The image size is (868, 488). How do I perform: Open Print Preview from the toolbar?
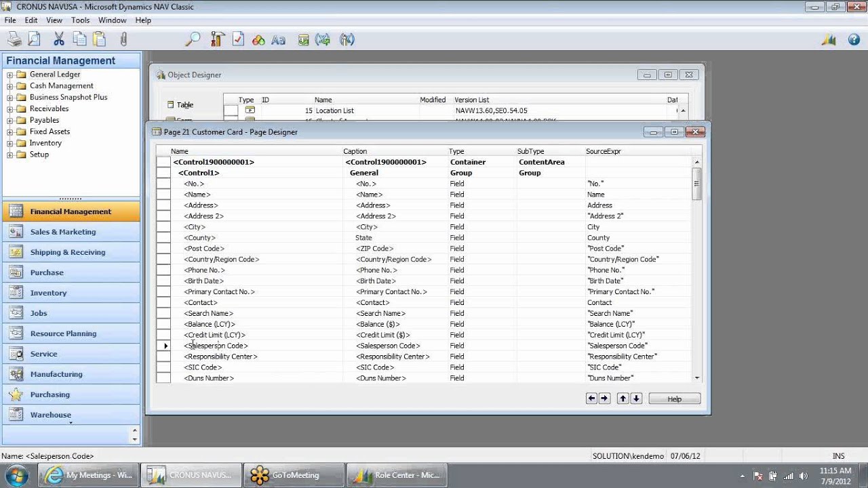34,39
